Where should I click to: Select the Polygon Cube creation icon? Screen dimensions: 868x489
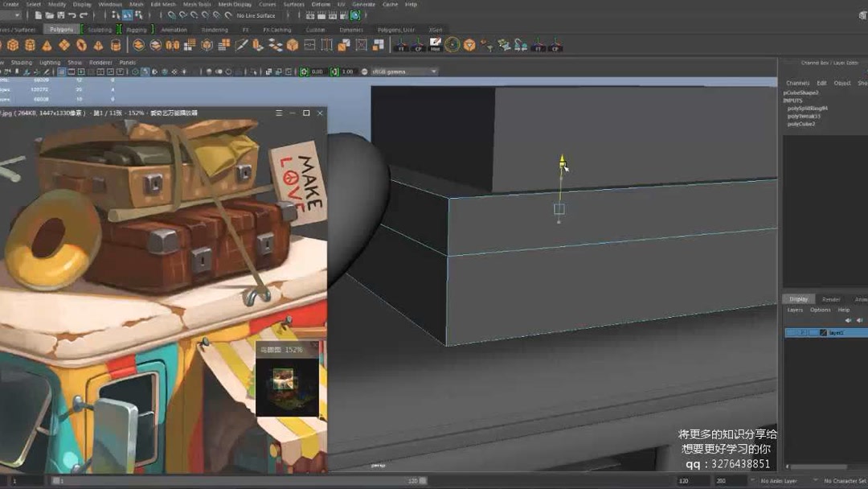coord(12,46)
